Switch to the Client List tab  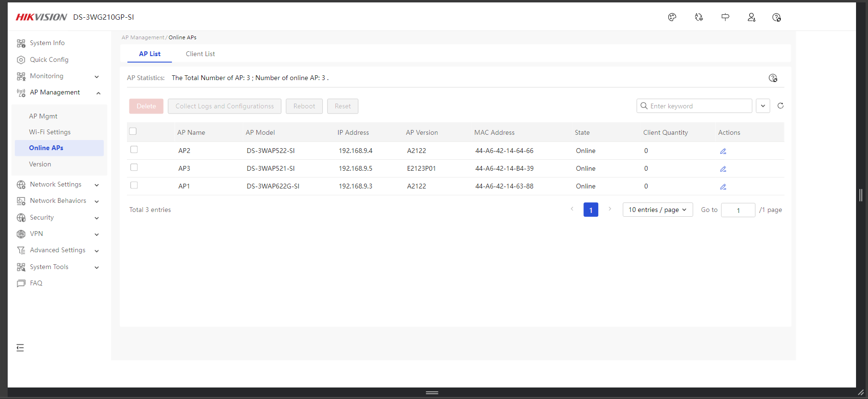click(200, 54)
